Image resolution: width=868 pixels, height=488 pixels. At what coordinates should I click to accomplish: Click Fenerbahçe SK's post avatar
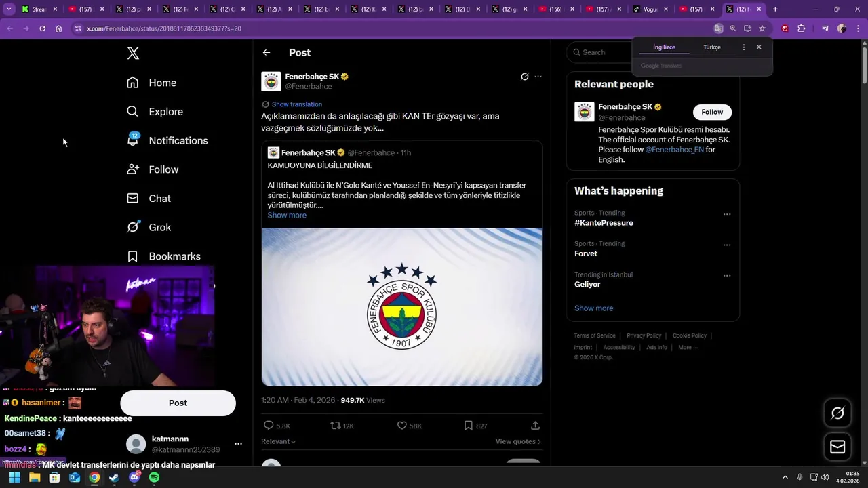pos(271,81)
